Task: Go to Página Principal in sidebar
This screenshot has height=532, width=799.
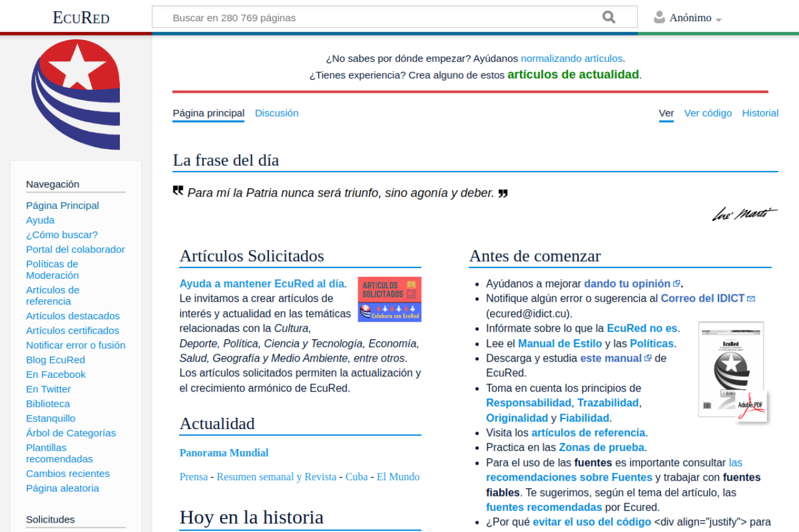Action: 62,206
